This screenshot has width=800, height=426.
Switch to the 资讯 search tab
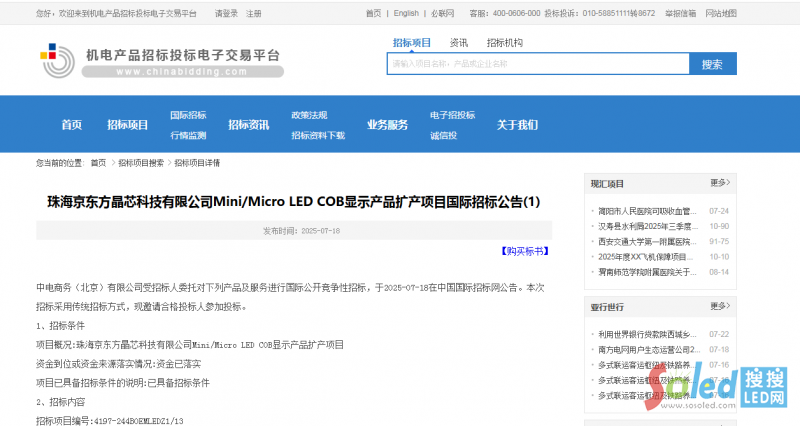[459, 43]
